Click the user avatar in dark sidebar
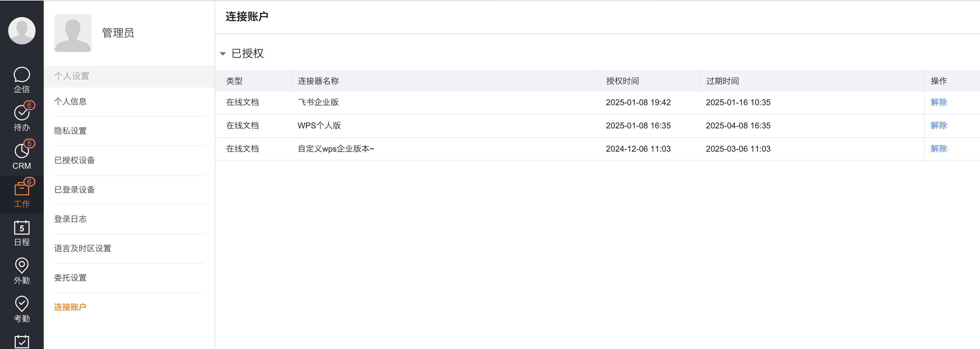 tap(22, 30)
